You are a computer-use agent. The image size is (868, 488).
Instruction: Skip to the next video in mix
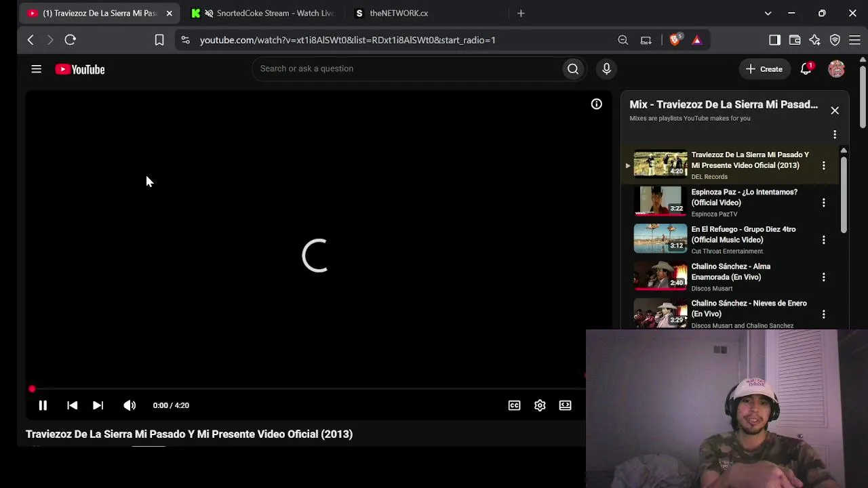click(x=98, y=405)
